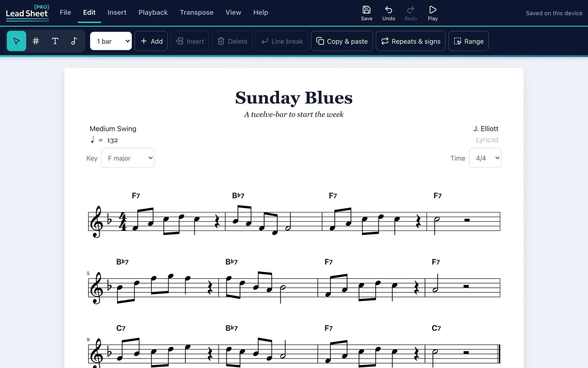The height and width of the screenshot is (368, 588).
Task: Click the 4/4 time signature on staff
Action: pyautogui.click(x=123, y=222)
